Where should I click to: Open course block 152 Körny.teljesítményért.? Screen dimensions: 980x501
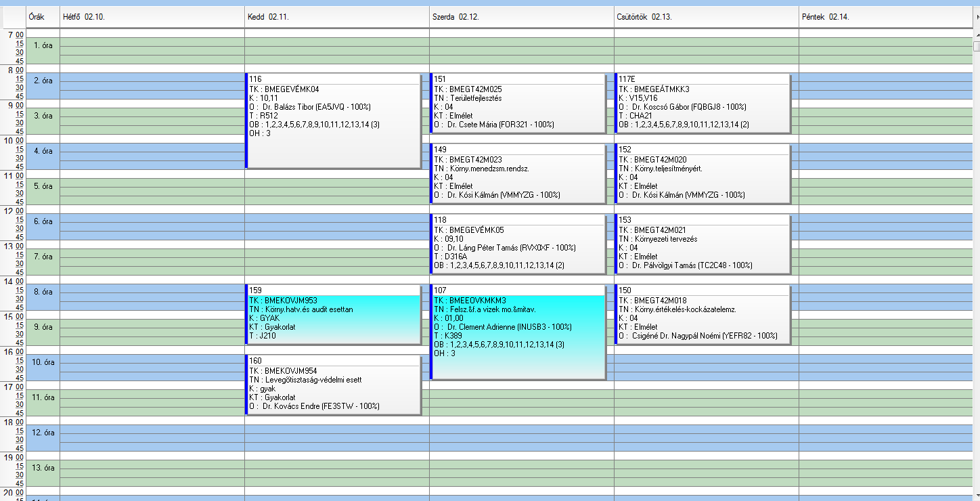point(703,173)
